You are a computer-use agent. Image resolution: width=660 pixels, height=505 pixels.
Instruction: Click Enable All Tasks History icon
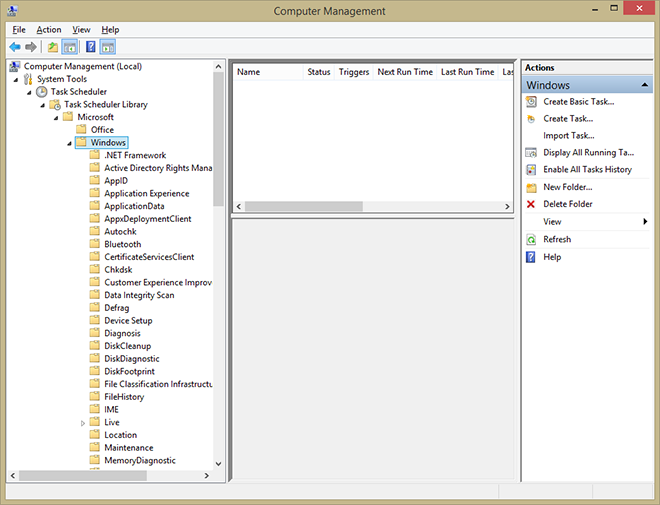[x=531, y=170]
